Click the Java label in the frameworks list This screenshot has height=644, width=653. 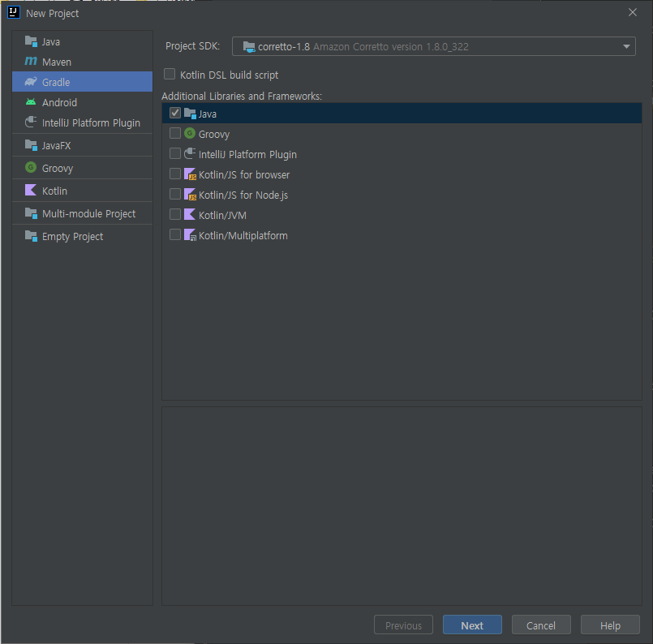(x=208, y=114)
